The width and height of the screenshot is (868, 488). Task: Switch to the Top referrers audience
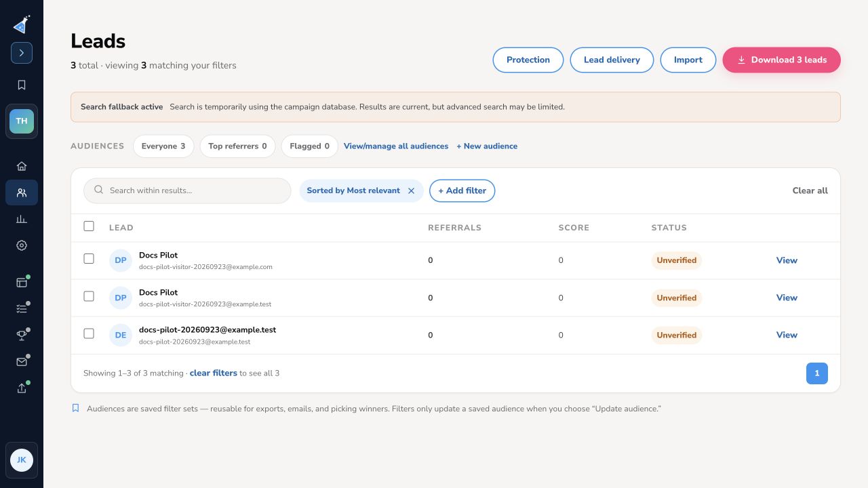[237, 146]
